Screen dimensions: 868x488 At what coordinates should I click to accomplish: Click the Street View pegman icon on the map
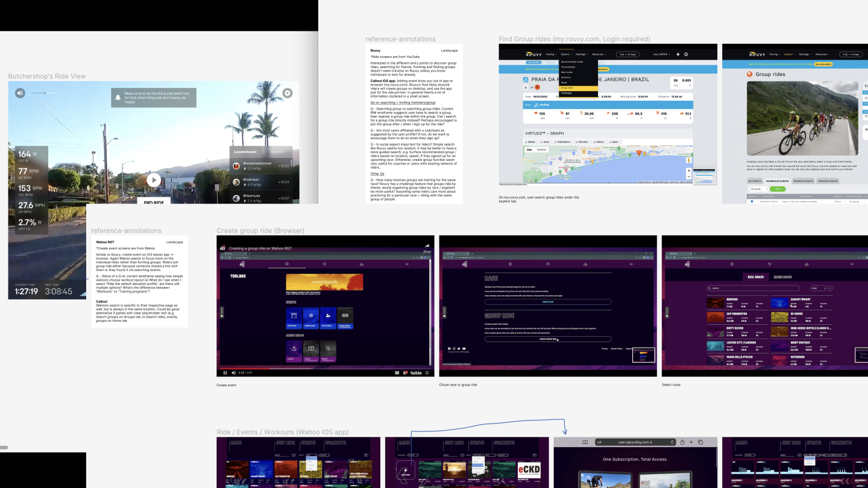(688, 160)
